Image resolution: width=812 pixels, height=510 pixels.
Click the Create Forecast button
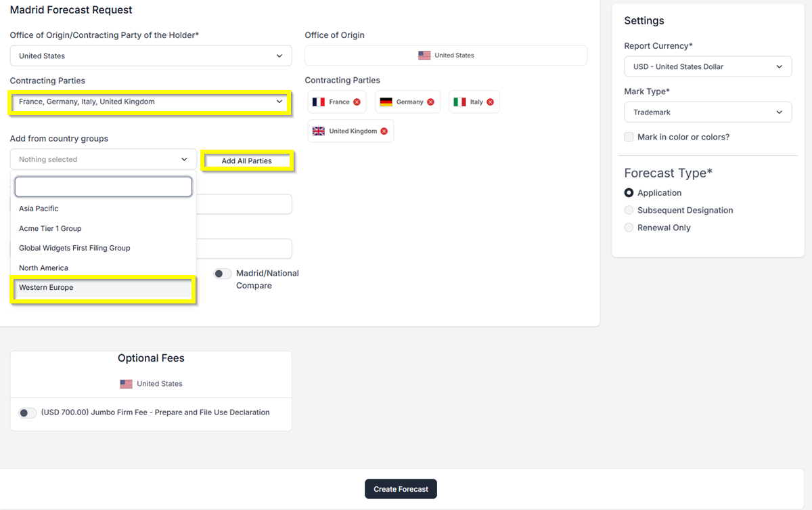coord(401,489)
